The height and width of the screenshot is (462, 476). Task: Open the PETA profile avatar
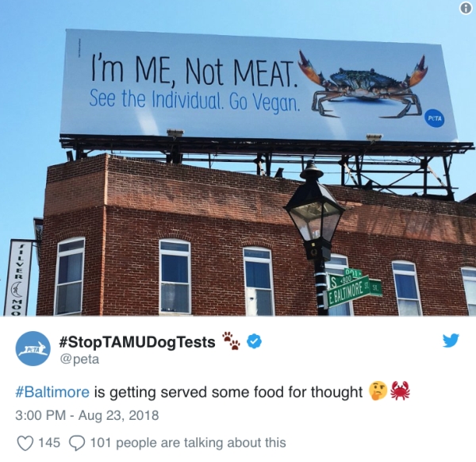pyautogui.click(x=33, y=348)
